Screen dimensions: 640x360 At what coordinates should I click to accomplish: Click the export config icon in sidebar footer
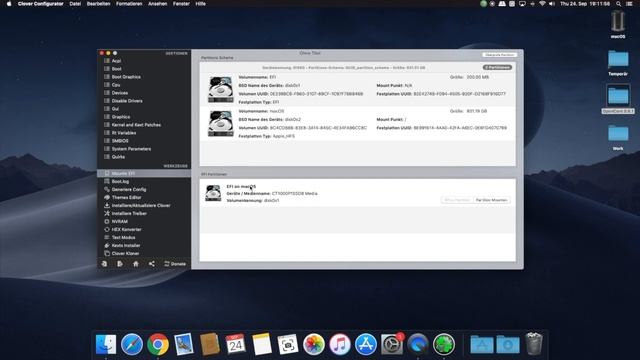click(x=120, y=264)
